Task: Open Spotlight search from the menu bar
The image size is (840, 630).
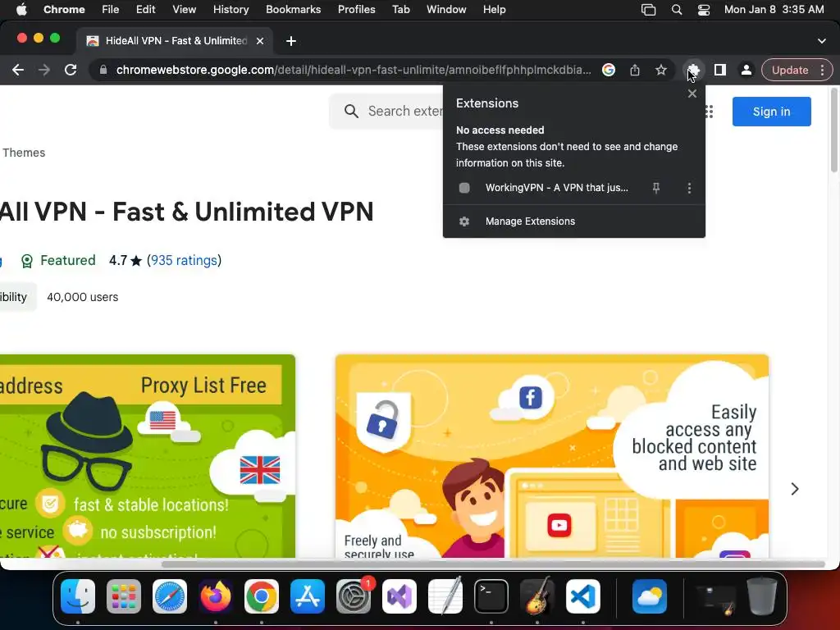Action: (677, 10)
